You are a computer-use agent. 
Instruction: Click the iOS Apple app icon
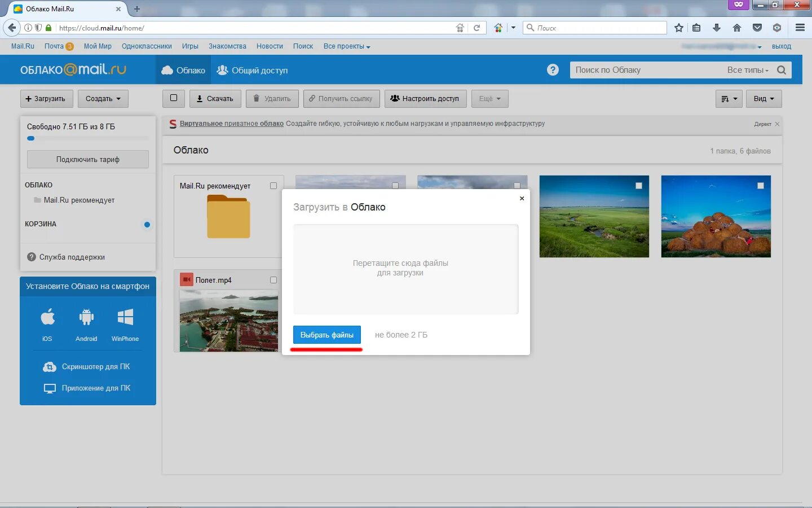click(48, 317)
